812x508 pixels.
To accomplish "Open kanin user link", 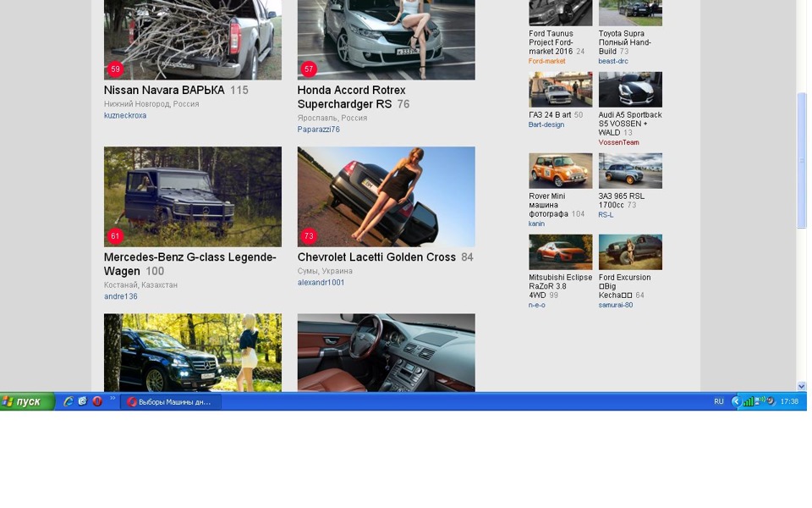I will 536,224.
